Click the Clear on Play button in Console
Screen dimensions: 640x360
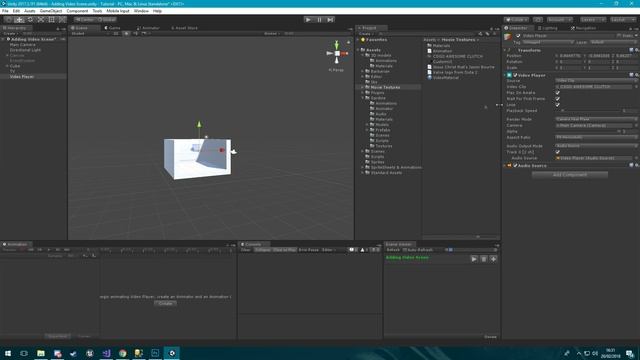pyautogui.click(x=284, y=250)
